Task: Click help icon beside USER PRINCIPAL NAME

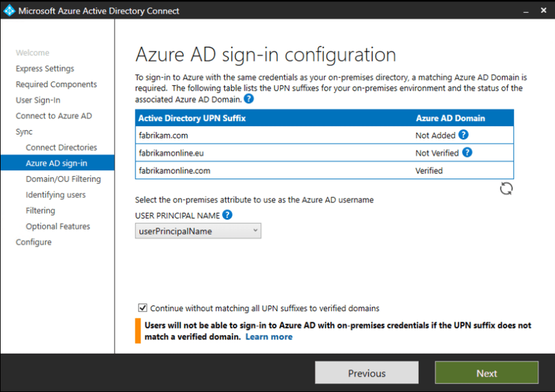Action: pos(227,215)
